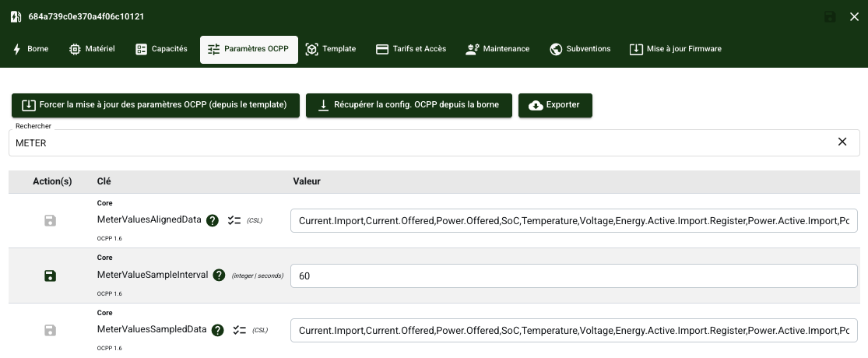The image size is (868, 358).
Task: Select the Template tab
Action: (331, 49)
